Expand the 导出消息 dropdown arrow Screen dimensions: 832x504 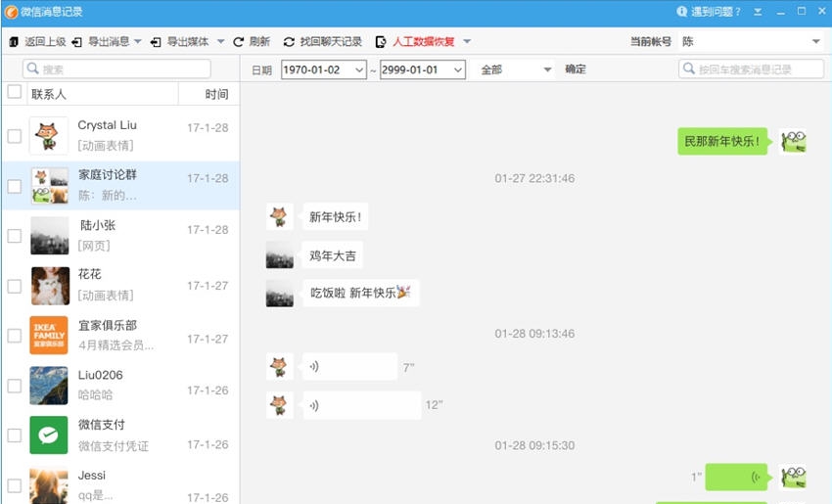[x=137, y=41]
